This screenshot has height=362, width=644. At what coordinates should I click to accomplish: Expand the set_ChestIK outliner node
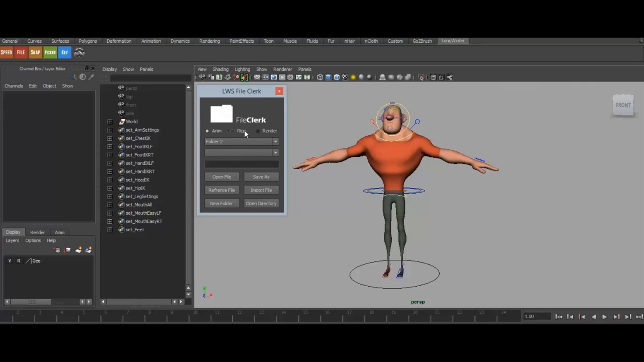pos(110,138)
